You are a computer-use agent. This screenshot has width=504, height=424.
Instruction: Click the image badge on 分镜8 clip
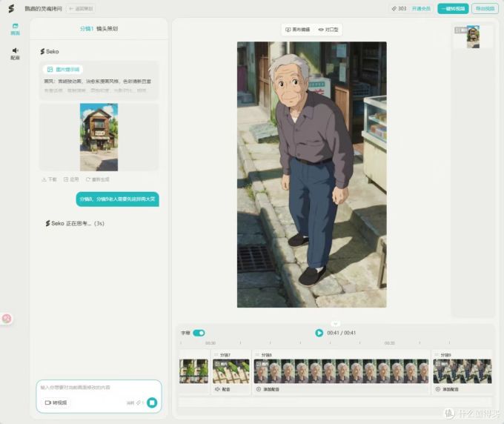coord(262,364)
